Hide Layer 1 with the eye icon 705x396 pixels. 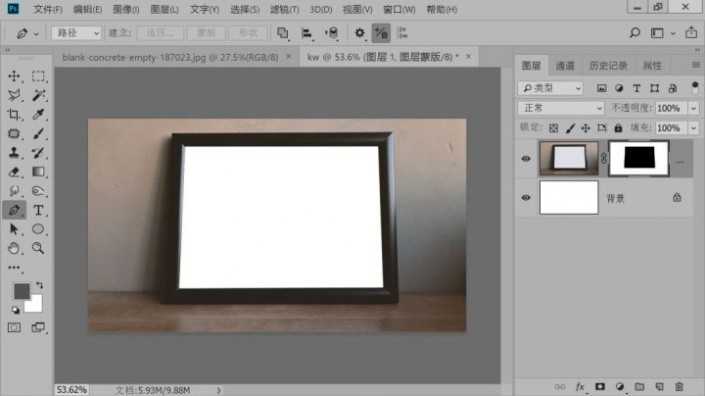[x=526, y=159]
